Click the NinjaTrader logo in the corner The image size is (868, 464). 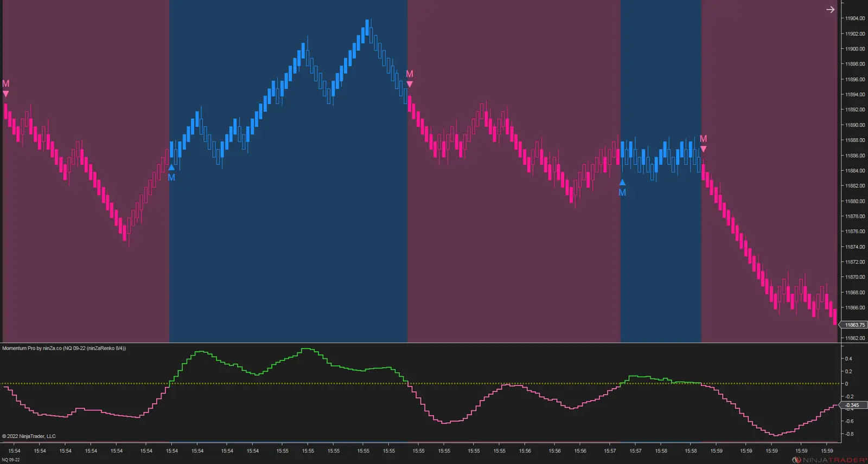(829, 460)
